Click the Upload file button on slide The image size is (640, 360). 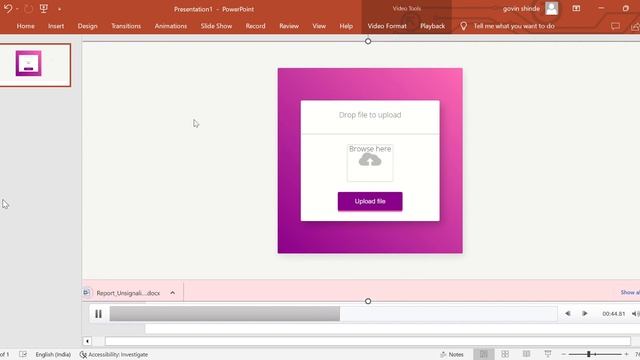point(370,201)
